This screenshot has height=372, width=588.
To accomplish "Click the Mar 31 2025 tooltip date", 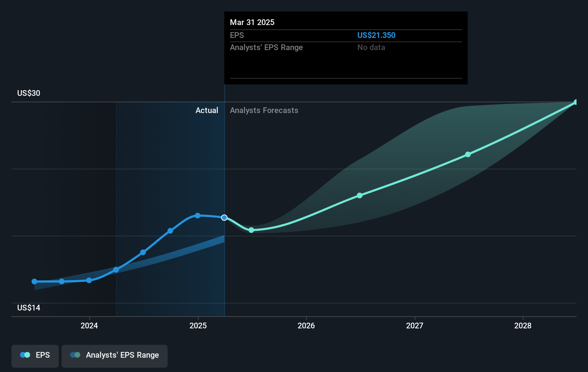I will pos(252,23).
